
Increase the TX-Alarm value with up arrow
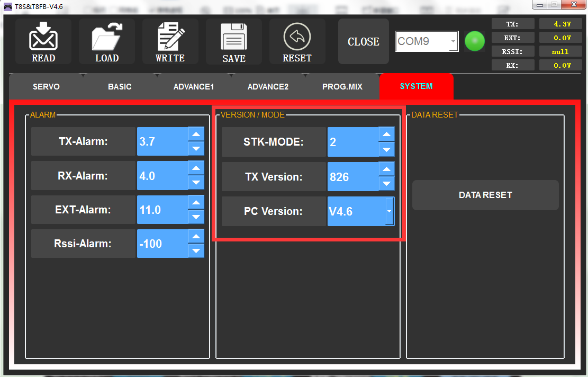[x=196, y=134]
